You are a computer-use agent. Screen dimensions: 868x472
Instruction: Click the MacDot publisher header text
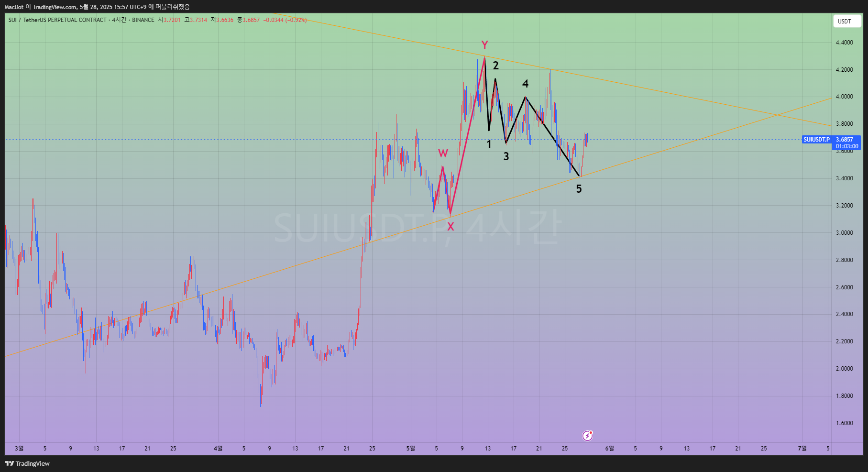(14, 7)
